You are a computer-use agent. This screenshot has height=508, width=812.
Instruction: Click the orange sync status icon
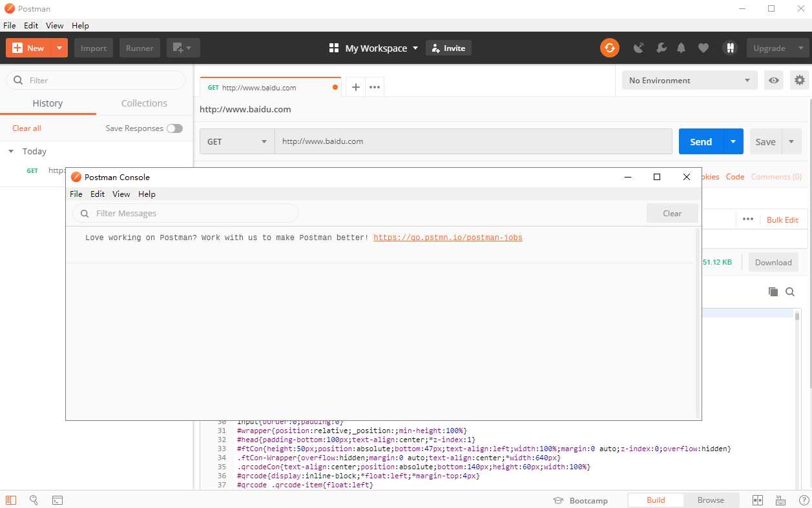[609, 48]
